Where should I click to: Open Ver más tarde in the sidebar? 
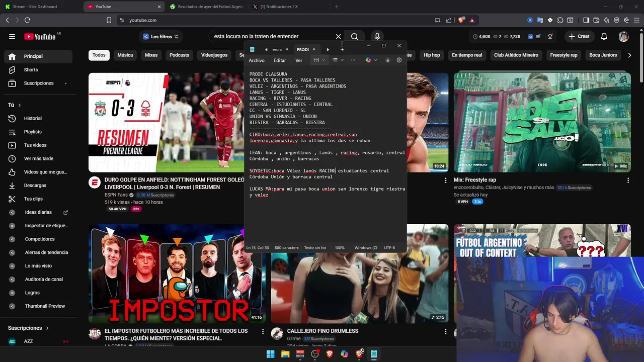coord(38,159)
